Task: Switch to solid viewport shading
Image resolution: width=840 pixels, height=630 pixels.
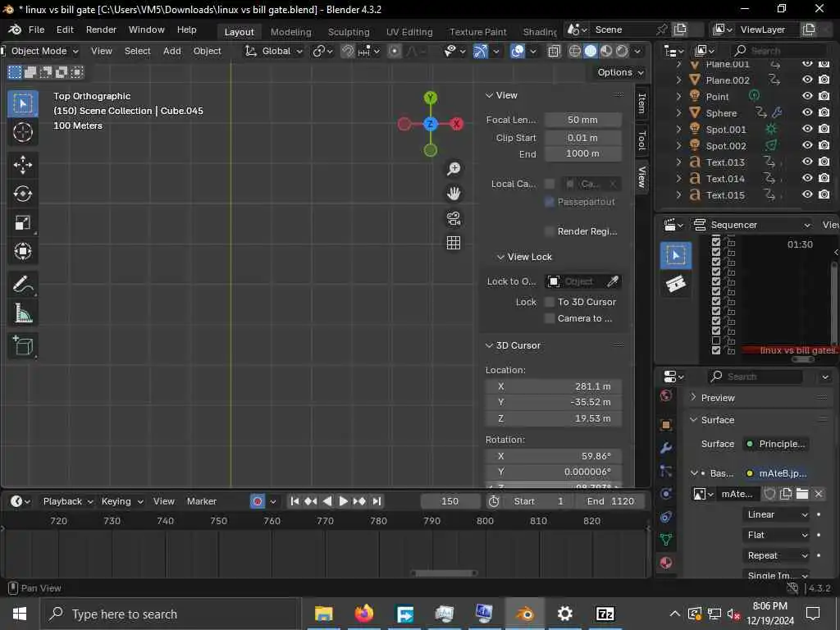Action: [x=591, y=51]
